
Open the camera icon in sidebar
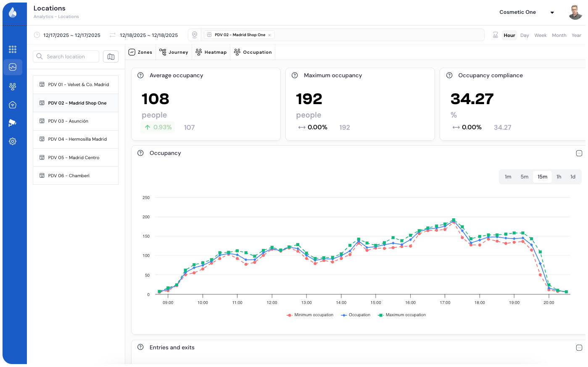(13, 123)
